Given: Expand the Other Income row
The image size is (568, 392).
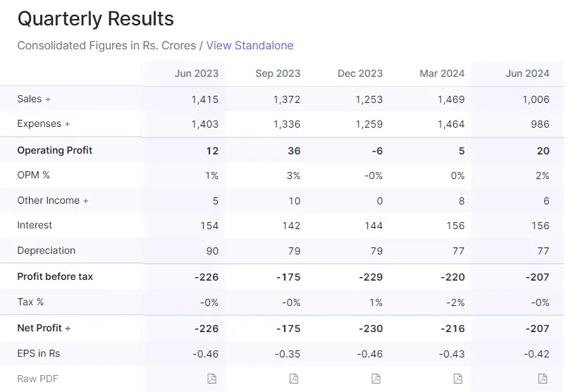Looking at the screenshot, I should (86, 201).
